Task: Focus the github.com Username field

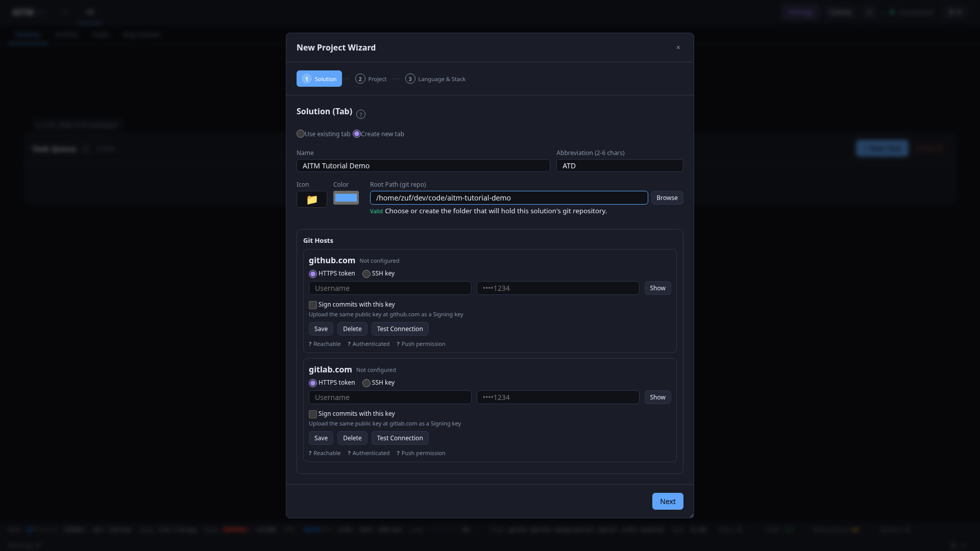Action: click(390, 288)
